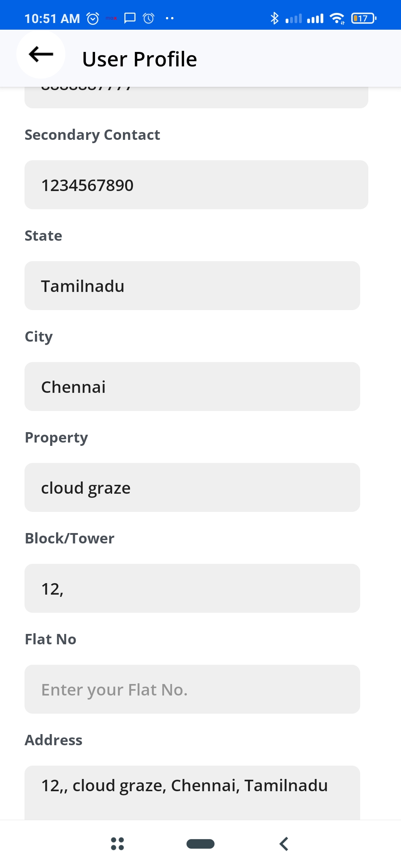Open the State field showing Tamilnadu
The image size is (401, 868).
pyautogui.click(x=192, y=286)
